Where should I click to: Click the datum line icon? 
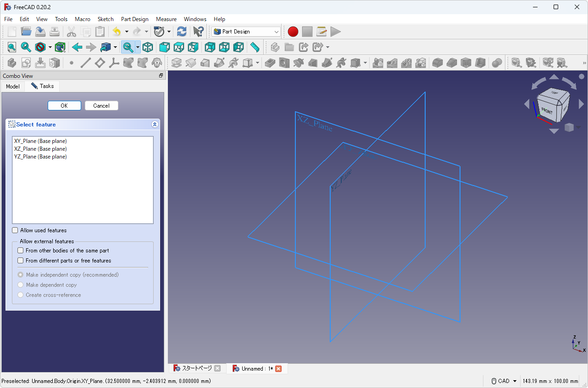coord(86,63)
